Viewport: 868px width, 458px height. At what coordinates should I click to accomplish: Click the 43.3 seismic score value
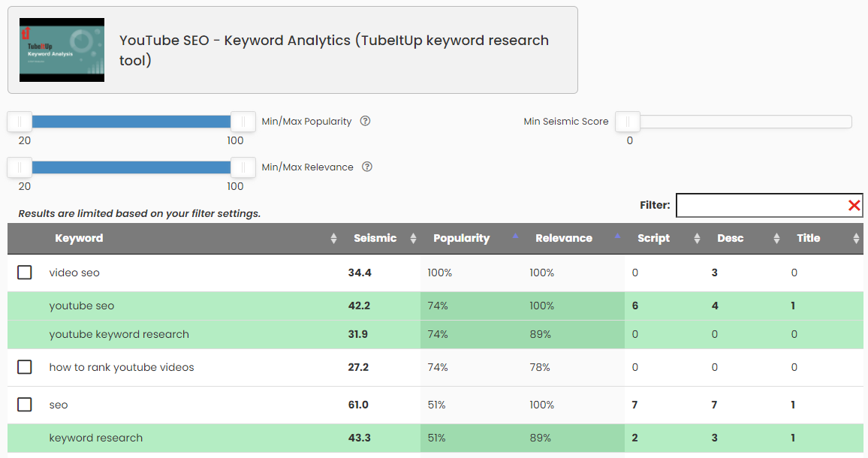point(359,438)
